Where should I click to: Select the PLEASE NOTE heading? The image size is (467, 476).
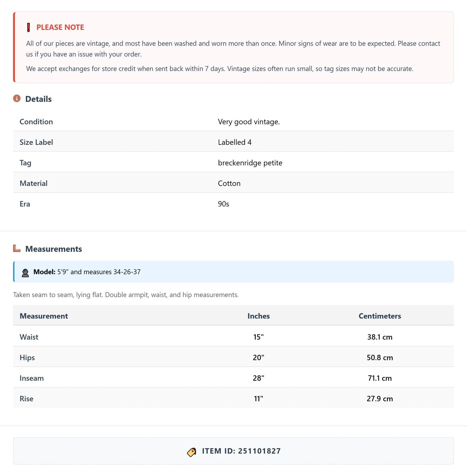pyautogui.click(x=60, y=27)
